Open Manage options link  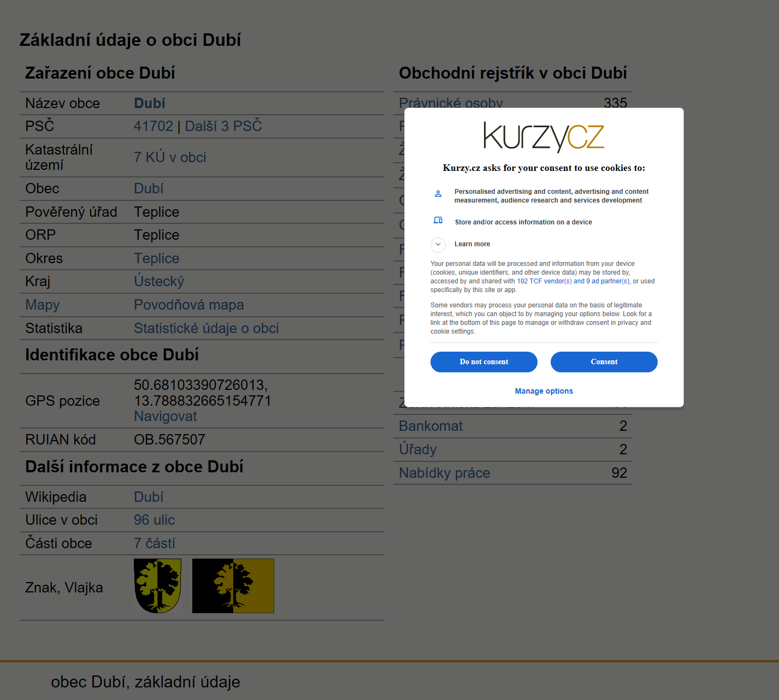coord(544,391)
